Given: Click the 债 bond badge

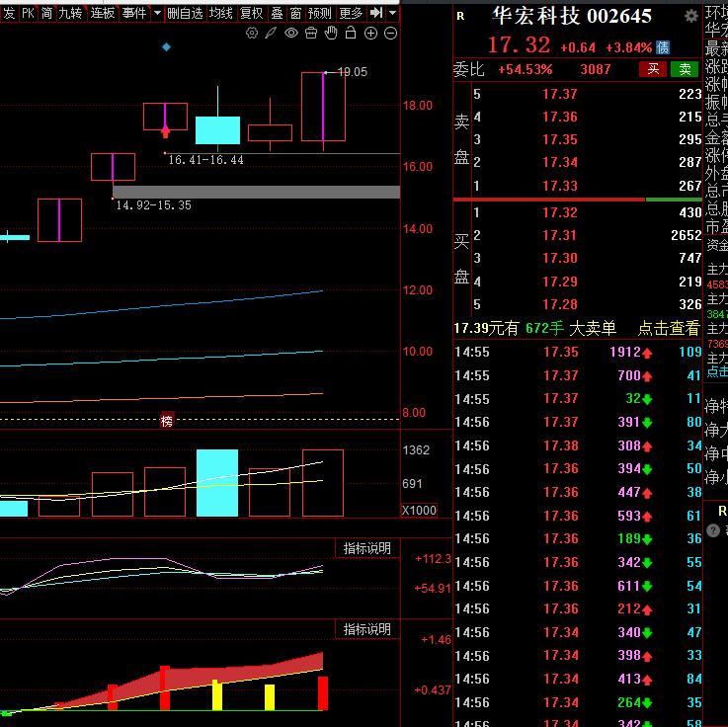Looking at the screenshot, I should click(x=663, y=47).
